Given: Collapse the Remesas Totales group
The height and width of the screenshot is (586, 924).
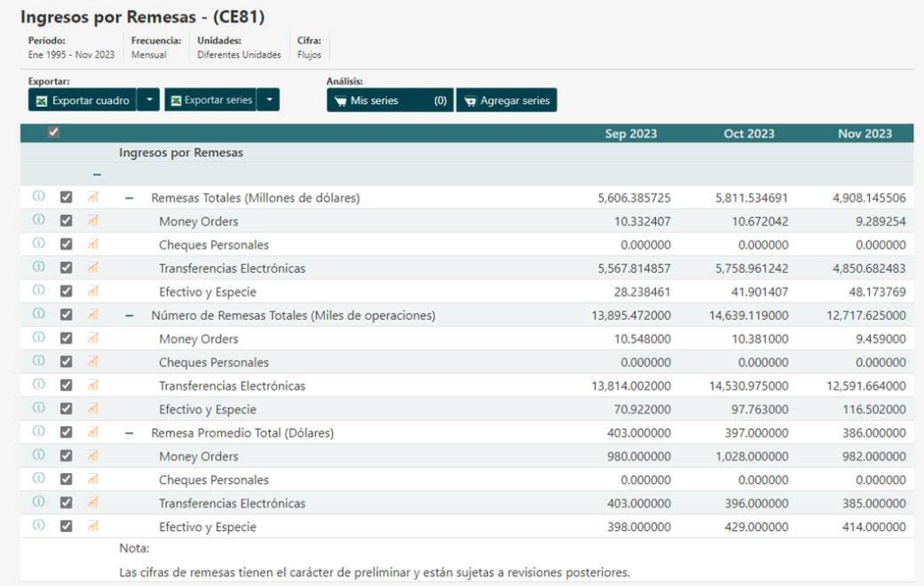Looking at the screenshot, I should click(x=129, y=198).
